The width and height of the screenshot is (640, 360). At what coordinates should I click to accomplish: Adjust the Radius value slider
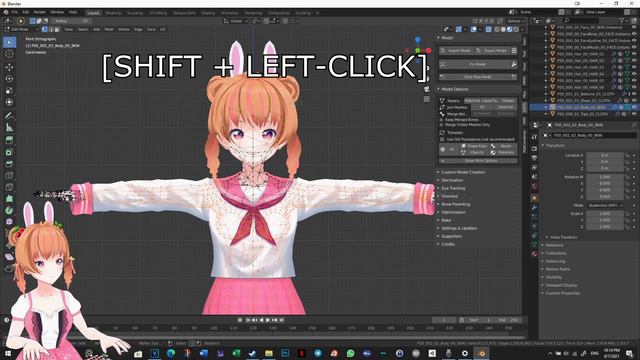[71, 21]
